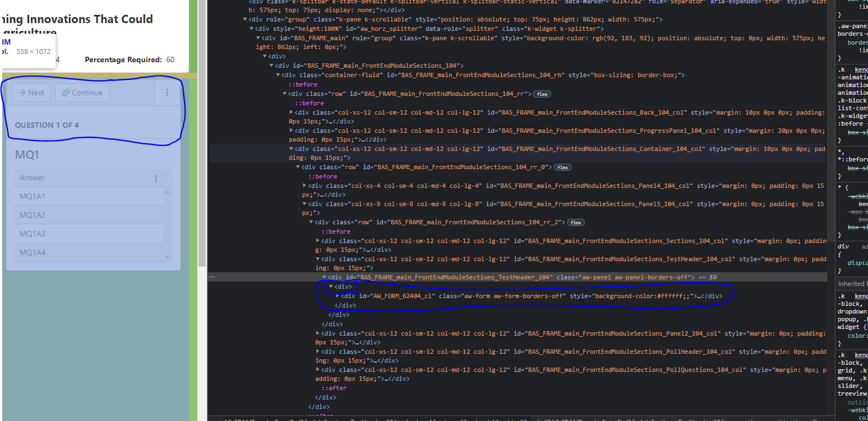Click the MQ1 question heading
This screenshot has height=421, width=868.
(27, 155)
